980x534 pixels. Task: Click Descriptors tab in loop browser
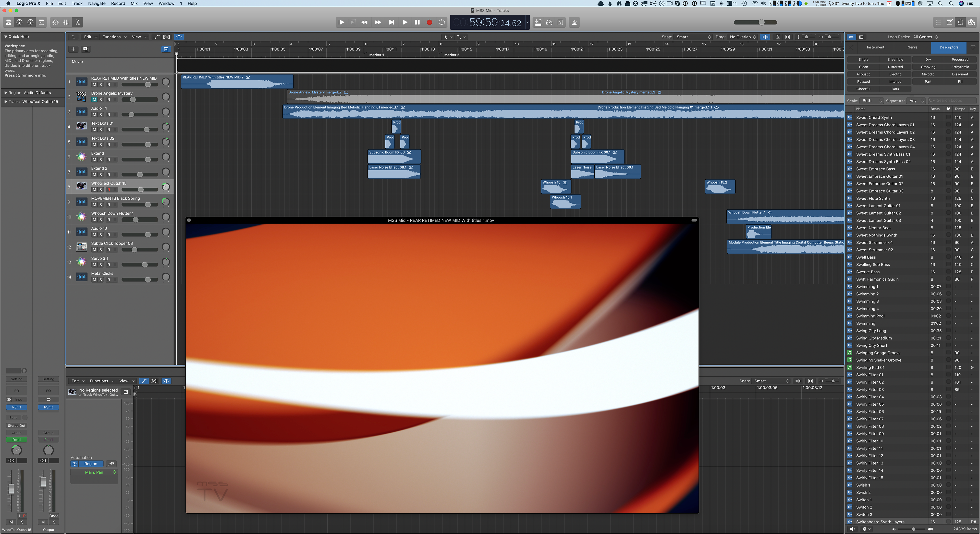click(x=948, y=47)
